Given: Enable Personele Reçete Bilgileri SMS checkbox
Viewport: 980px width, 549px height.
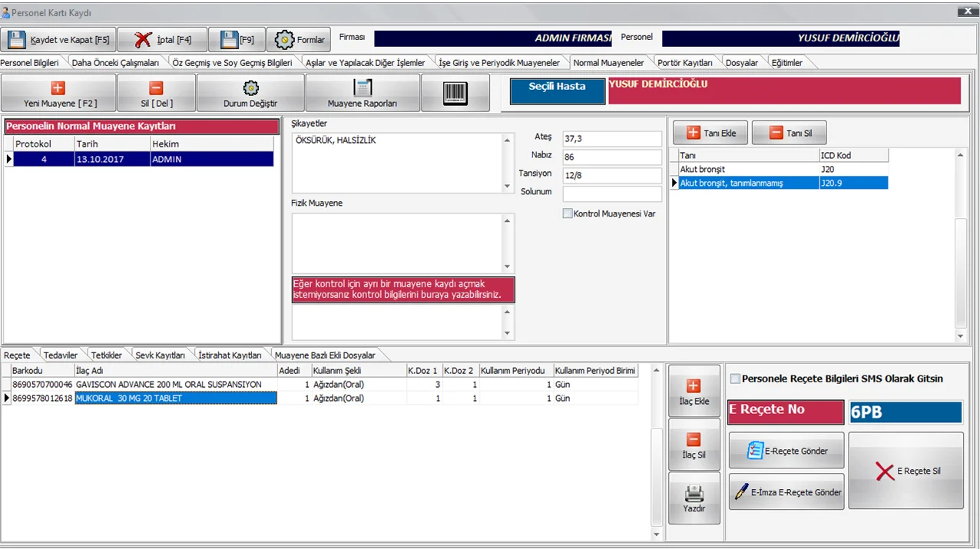Looking at the screenshot, I should coord(736,379).
